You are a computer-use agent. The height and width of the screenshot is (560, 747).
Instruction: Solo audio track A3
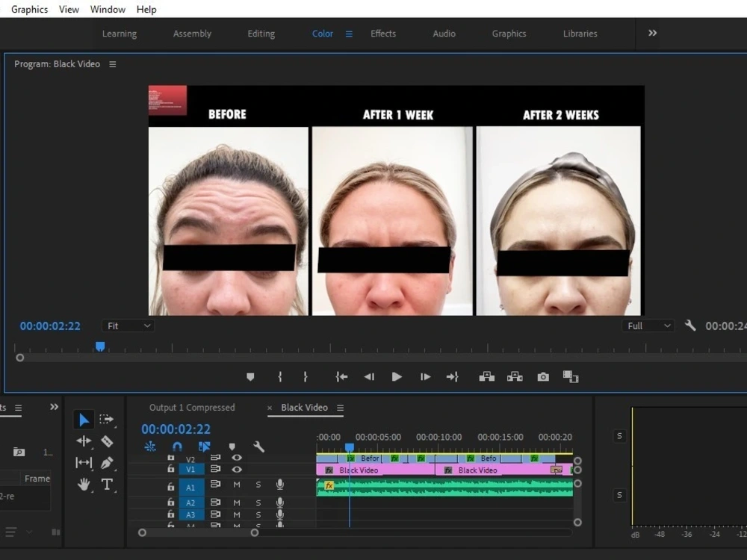coord(258,514)
